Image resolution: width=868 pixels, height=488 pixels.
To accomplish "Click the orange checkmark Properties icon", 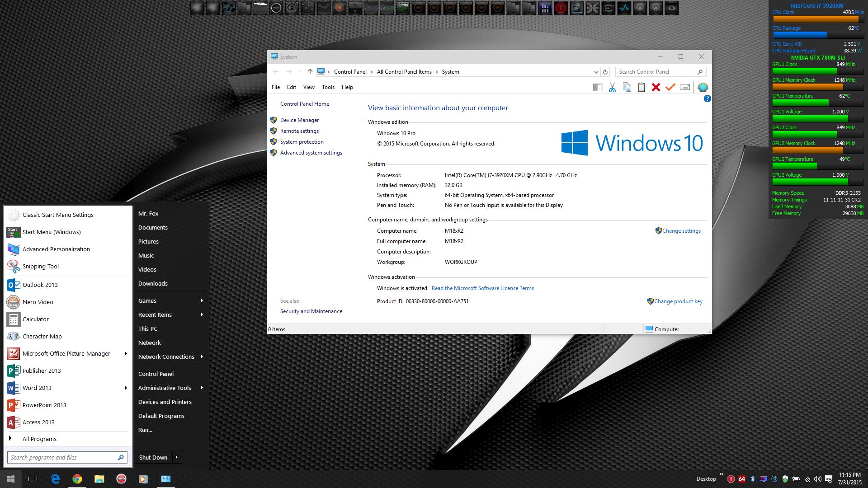I will click(x=670, y=88).
